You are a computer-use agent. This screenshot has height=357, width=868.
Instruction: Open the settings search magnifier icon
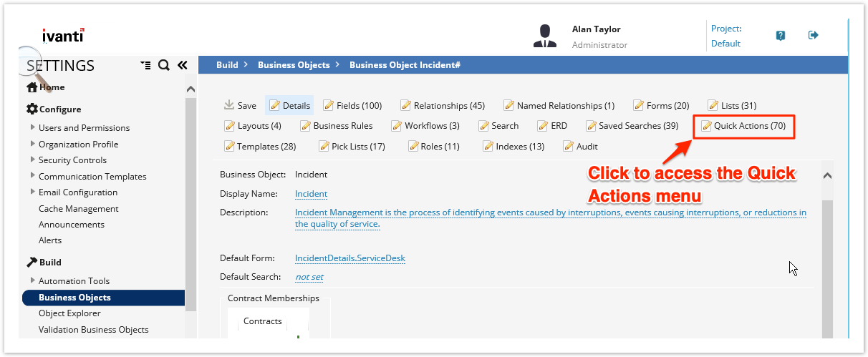pyautogui.click(x=163, y=65)
